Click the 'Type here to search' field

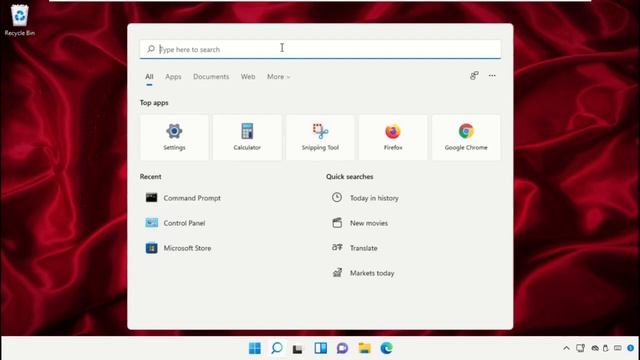point(320,49)
